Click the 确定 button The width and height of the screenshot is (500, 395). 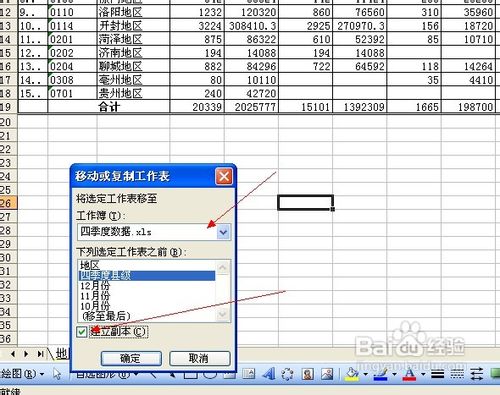coord(131,359)
